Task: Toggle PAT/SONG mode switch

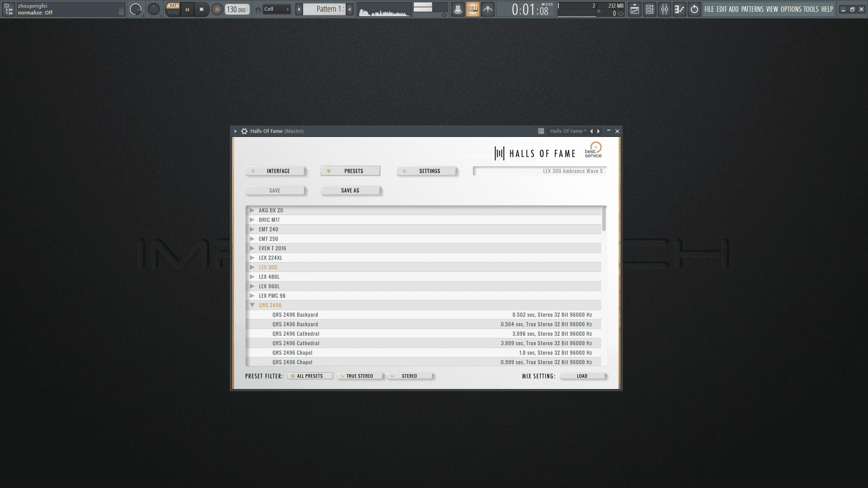Action: [x=173, y=9]
